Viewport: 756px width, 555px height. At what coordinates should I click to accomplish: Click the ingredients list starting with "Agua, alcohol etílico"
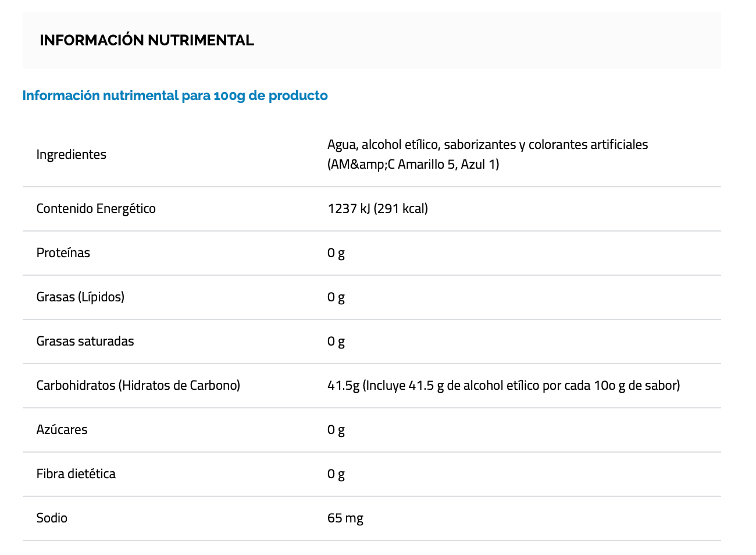coord(487,154)
